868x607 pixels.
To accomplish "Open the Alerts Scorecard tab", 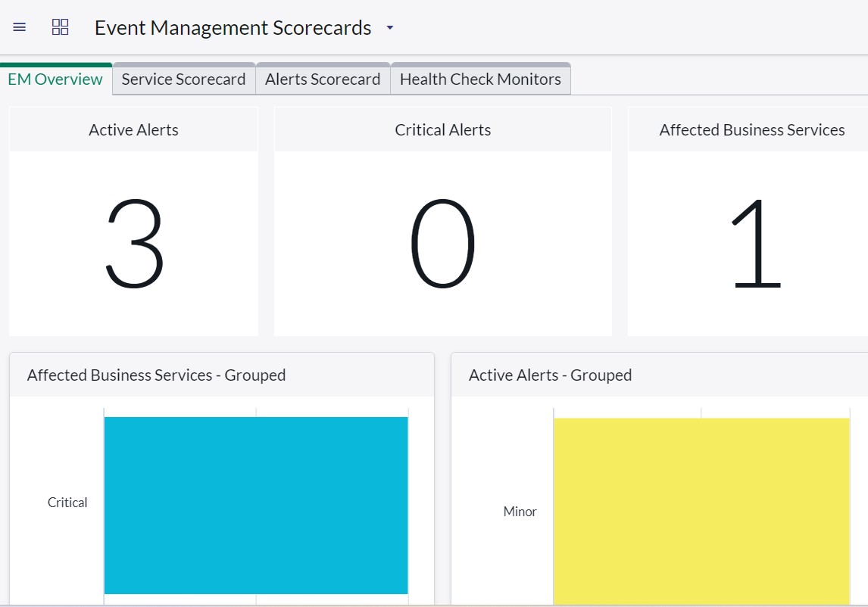I will click(x=323, y=78).
